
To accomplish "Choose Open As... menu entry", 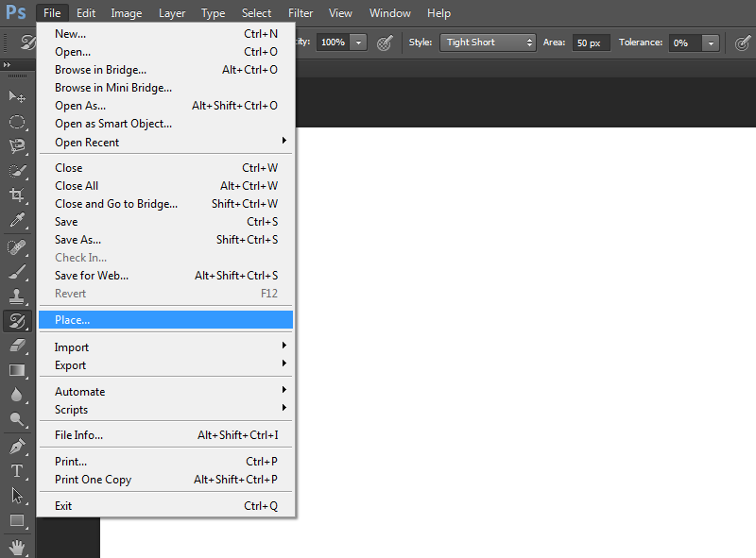I will click(x=166, y=106).
